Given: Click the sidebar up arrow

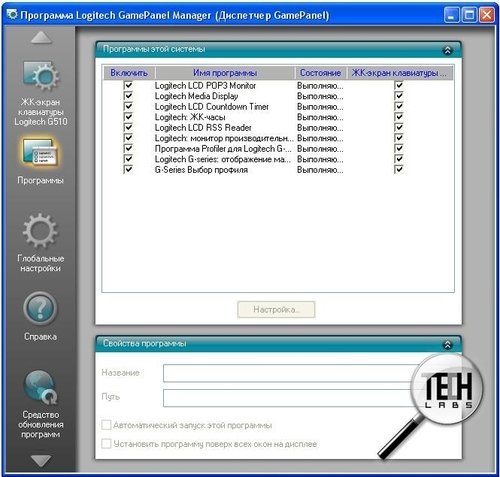Looking at the screenshot, I should tap(41, 38).
